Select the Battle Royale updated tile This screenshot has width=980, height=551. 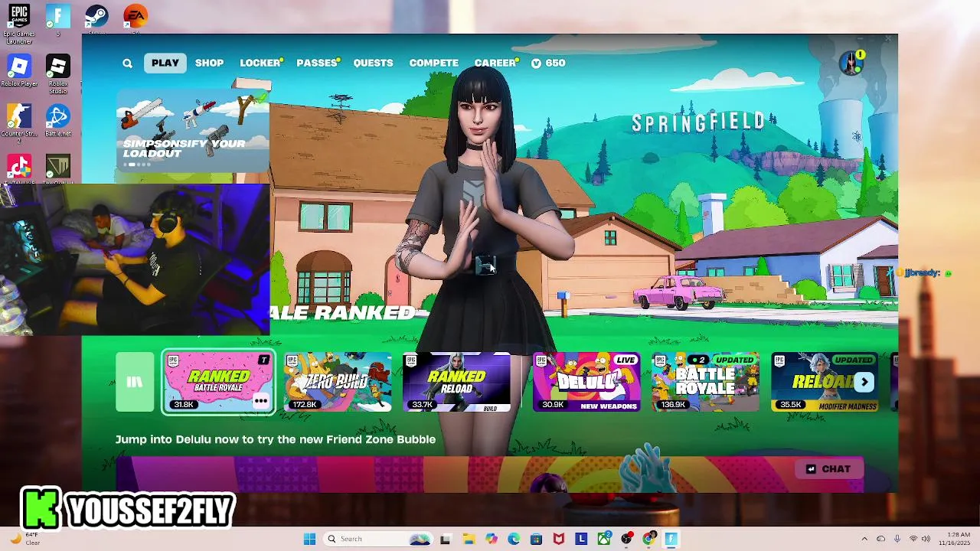tap(705, 382)
